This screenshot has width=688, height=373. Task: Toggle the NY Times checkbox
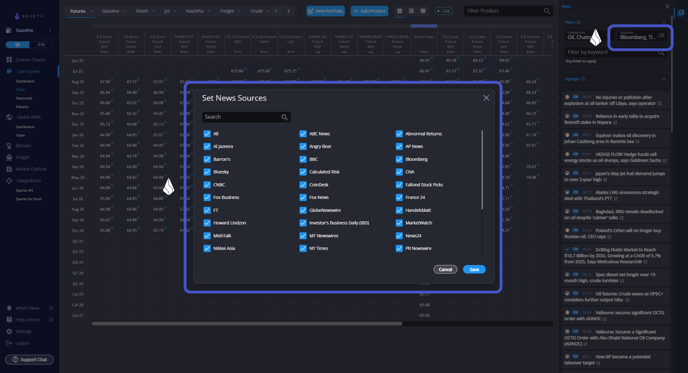coord(303,248)
